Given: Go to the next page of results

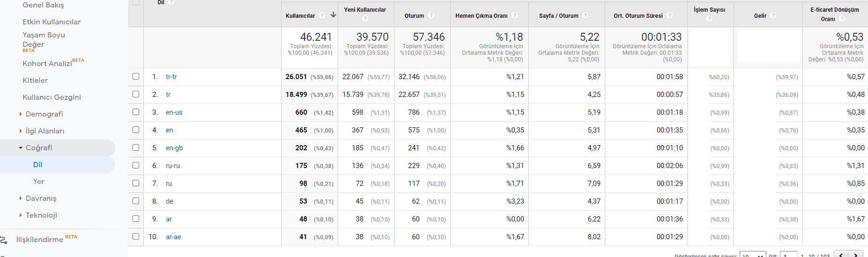Looking at the screenshot, I should [x=856, y=255].
